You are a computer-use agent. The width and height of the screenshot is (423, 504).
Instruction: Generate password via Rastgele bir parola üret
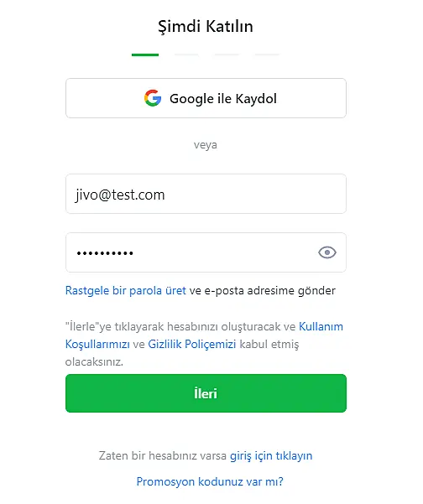[x=125, y=290]
